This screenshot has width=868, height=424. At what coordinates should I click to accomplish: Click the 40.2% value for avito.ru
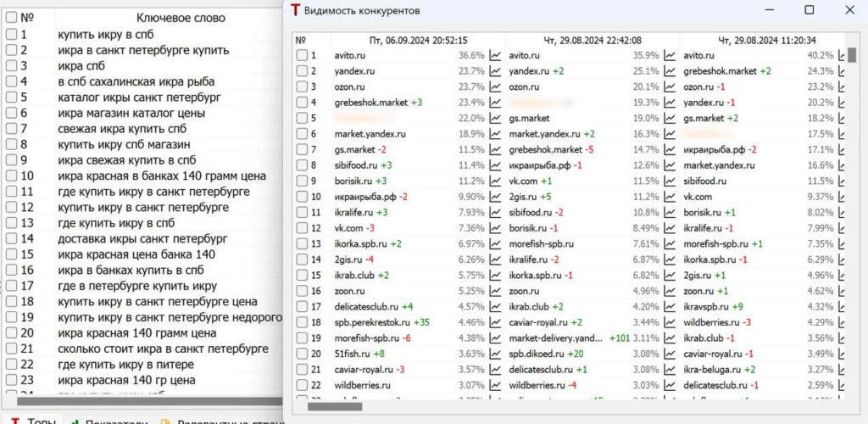[821, 56]
